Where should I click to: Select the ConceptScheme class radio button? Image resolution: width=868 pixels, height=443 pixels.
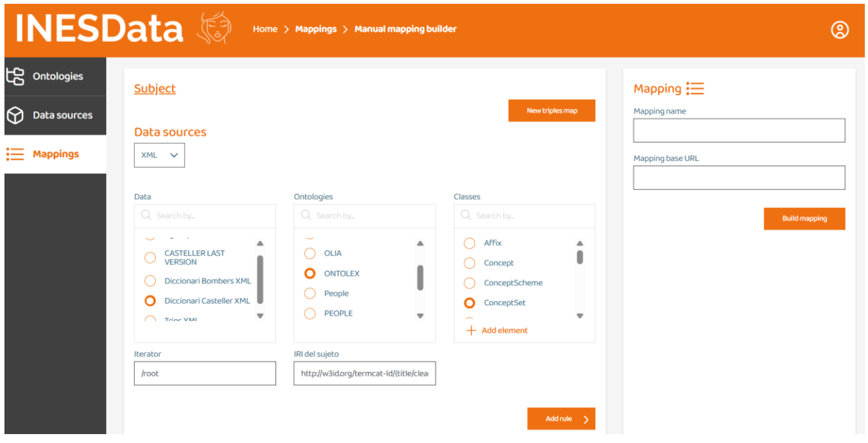tap(469, 283)
